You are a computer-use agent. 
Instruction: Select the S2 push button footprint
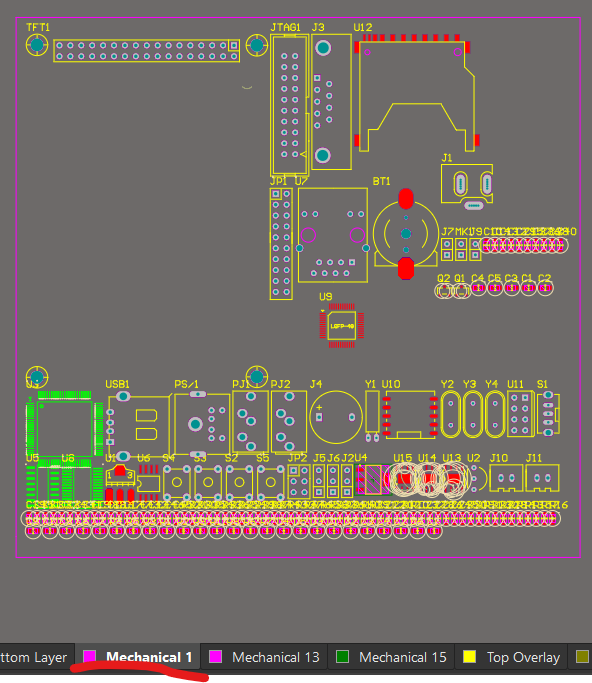240,482
